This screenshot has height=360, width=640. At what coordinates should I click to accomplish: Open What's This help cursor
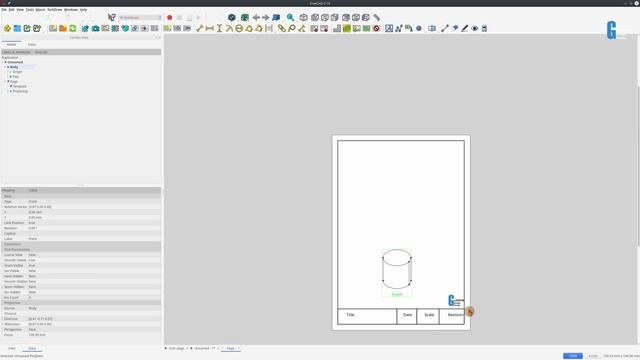click(x=112, y=17)
